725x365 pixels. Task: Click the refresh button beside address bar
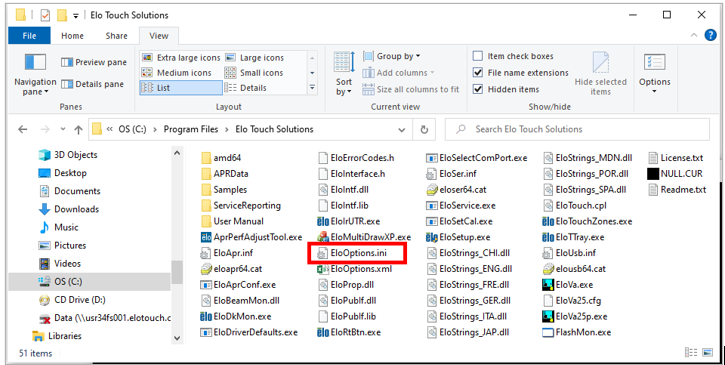tap(424, 130)
